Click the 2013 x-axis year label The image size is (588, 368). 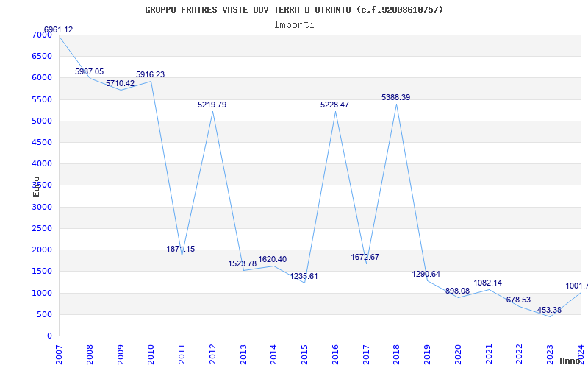pyautogui.click(x=243, y=355)
